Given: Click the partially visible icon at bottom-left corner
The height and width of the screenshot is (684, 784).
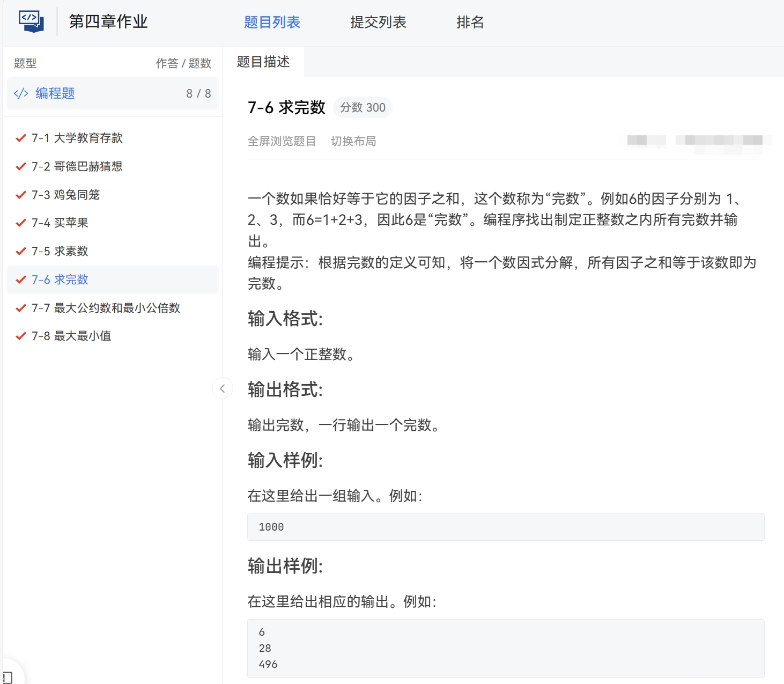Looking at the screenshot, I should tap(8, 677).
